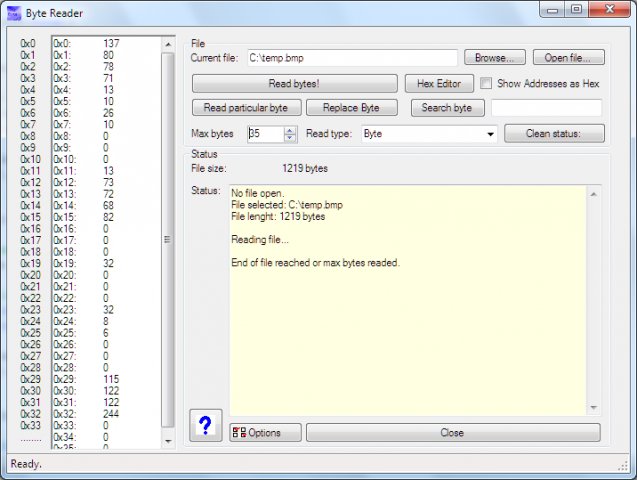Screen dimensions: 637x480
Task: Click the Clean status button
Action: click(554, 133)
